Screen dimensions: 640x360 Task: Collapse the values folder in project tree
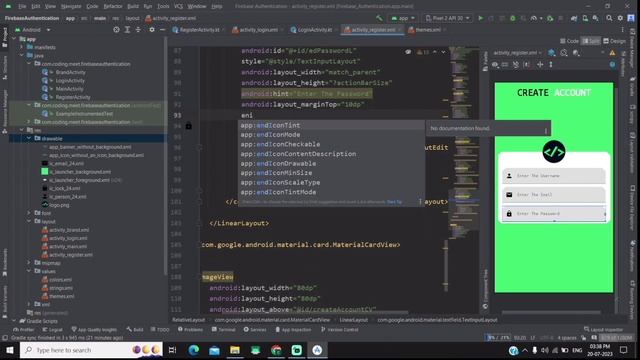pyautogui.click(x=29, y=271)
